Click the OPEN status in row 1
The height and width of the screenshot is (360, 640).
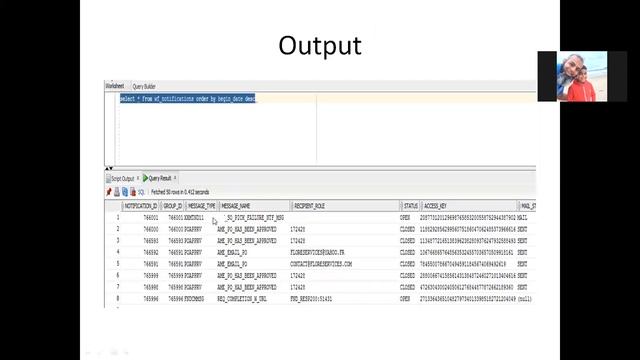tap(405, 218)
